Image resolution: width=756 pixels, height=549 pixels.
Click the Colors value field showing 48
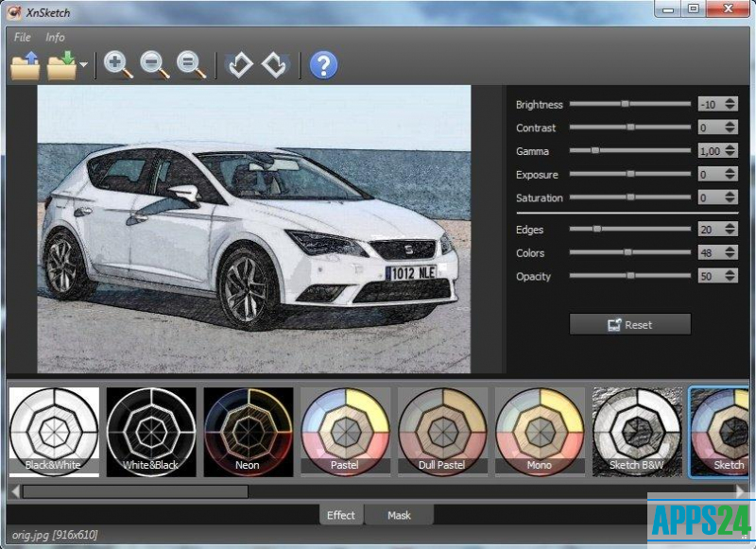(711, 252)
